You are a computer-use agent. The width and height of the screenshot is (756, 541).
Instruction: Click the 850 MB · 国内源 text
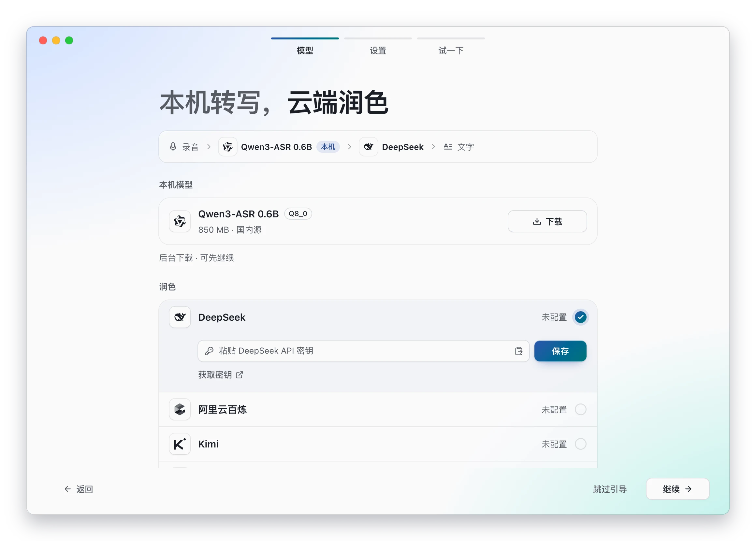(230, 230)
